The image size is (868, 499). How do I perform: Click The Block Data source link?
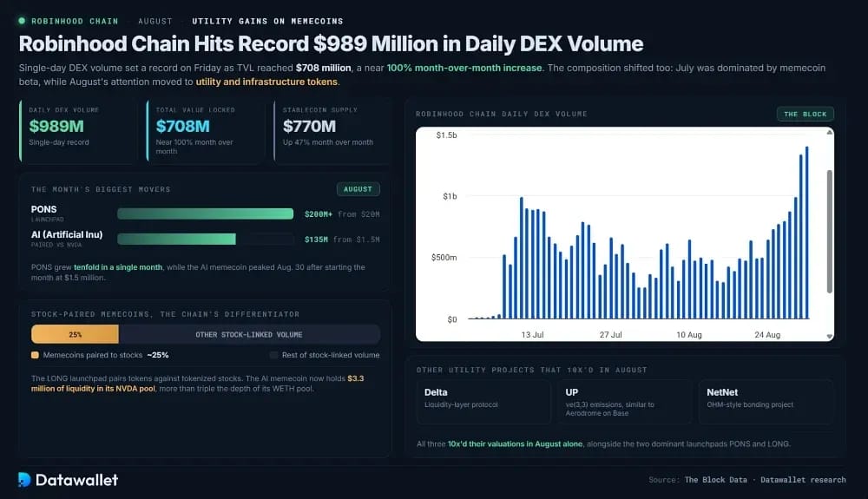click(716, 480)
